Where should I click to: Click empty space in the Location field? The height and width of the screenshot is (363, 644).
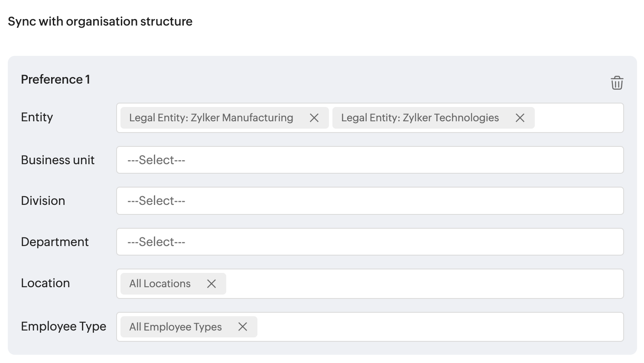(x=425, y=284)
